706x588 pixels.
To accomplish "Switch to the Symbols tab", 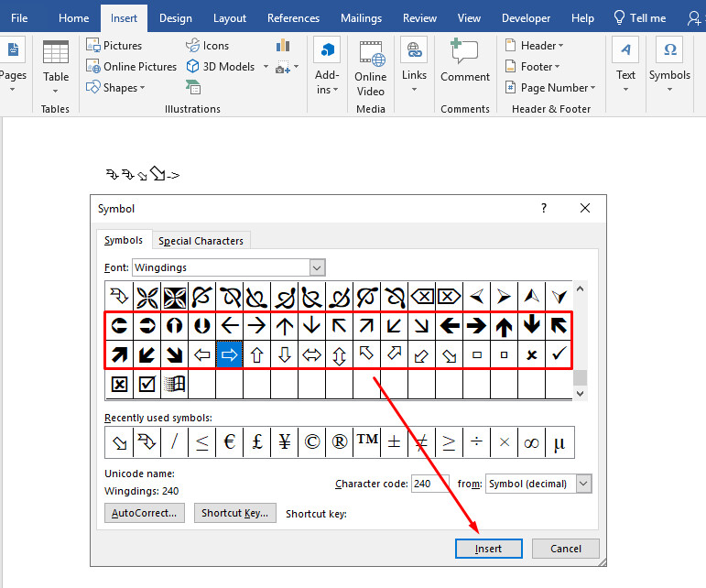I will coord(124,240).
